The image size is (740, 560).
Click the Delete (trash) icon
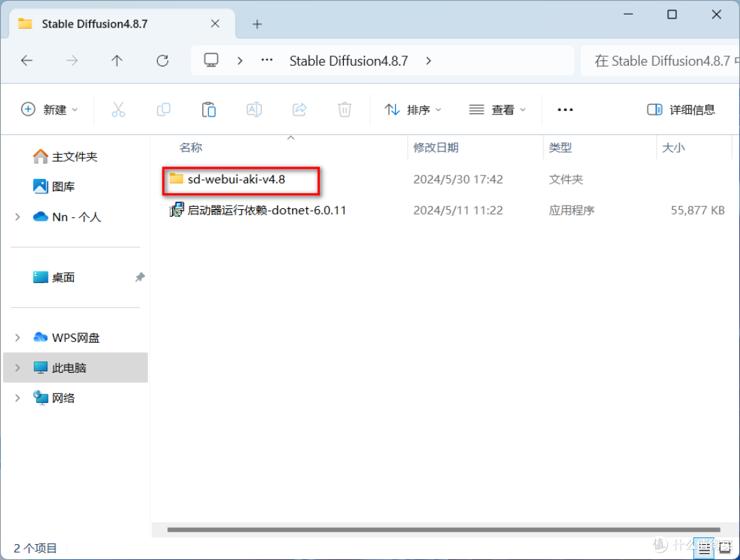[345, 109]
